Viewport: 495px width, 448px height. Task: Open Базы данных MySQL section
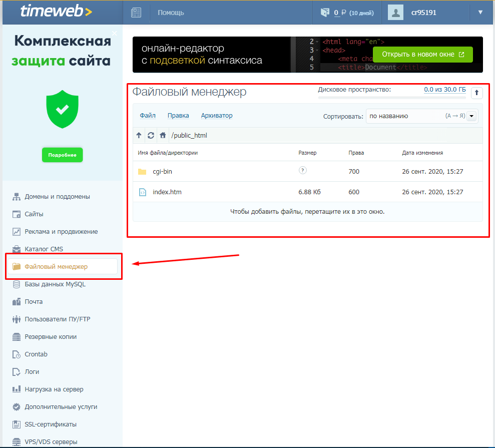(x=55, y=284)
